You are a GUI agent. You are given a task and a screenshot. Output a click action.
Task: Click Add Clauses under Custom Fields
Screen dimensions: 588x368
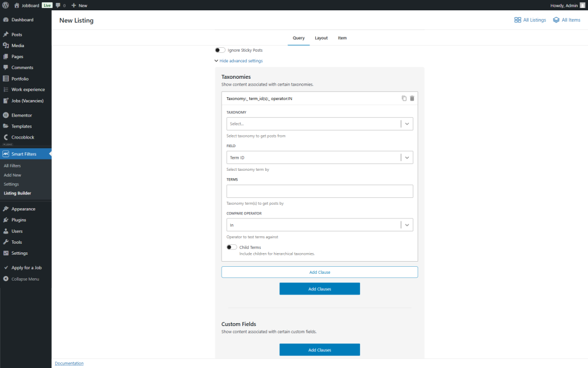tap(319, 350)
